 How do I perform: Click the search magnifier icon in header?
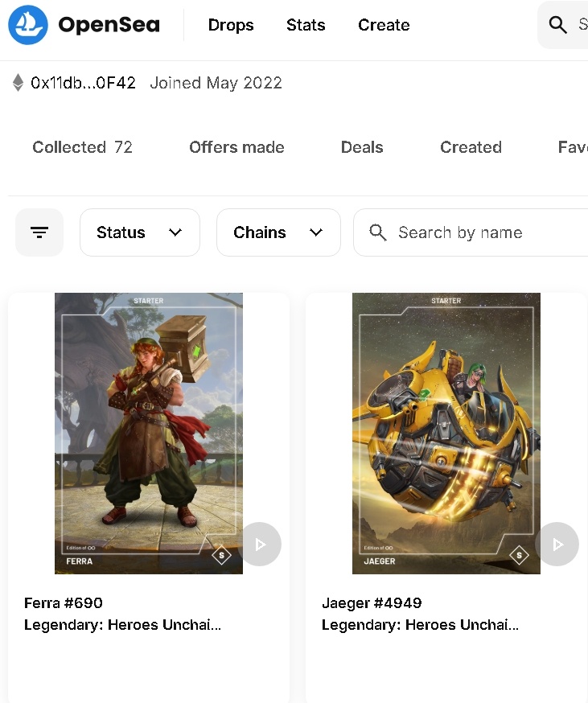[x=558, y=25]
